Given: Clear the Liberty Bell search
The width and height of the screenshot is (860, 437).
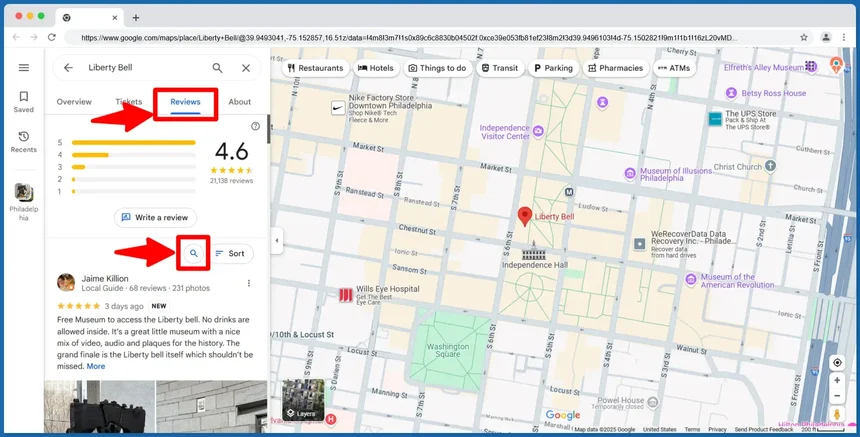Looking at the screenshot, I should coord(246,68).
